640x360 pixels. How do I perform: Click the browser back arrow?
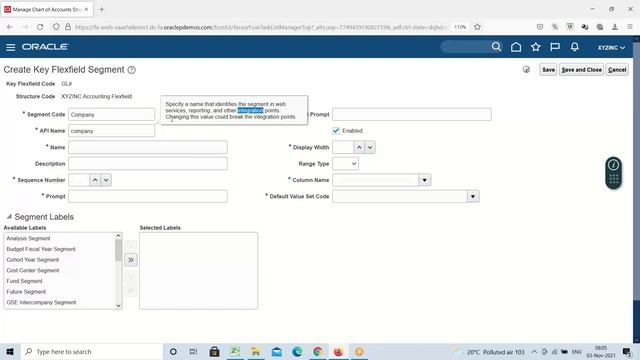tap(10, 27)
